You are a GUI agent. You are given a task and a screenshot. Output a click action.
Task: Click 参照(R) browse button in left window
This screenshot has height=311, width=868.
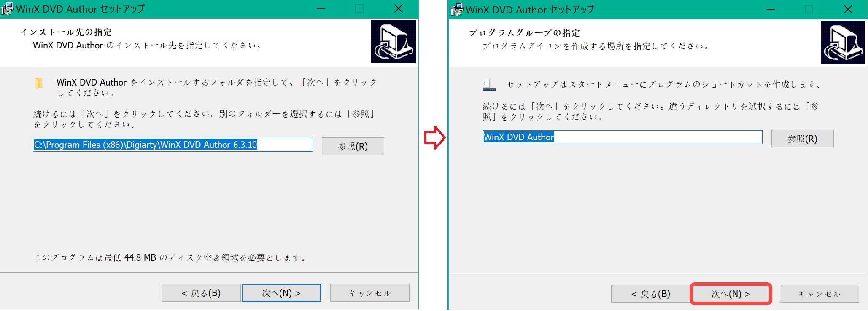tap(353, 146)
